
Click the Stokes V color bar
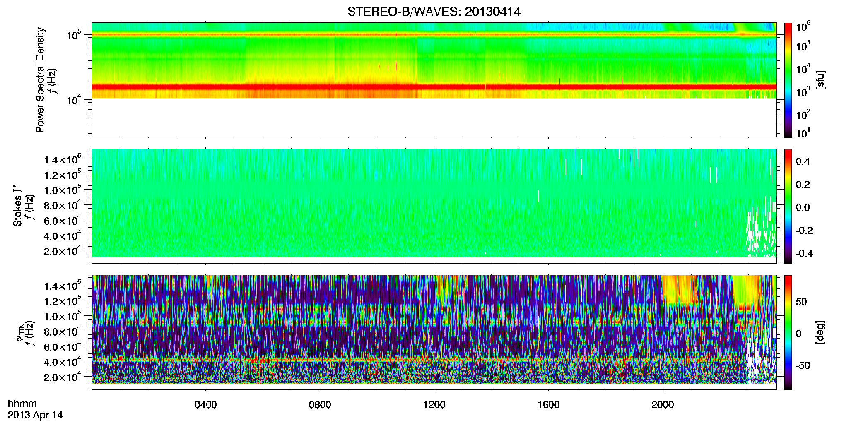[x=788, y=206]
